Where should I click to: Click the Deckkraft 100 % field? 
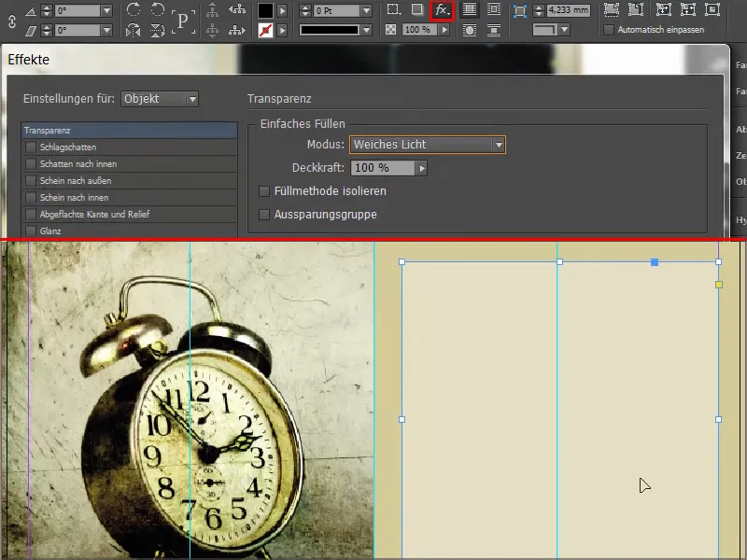click(383, 168)
